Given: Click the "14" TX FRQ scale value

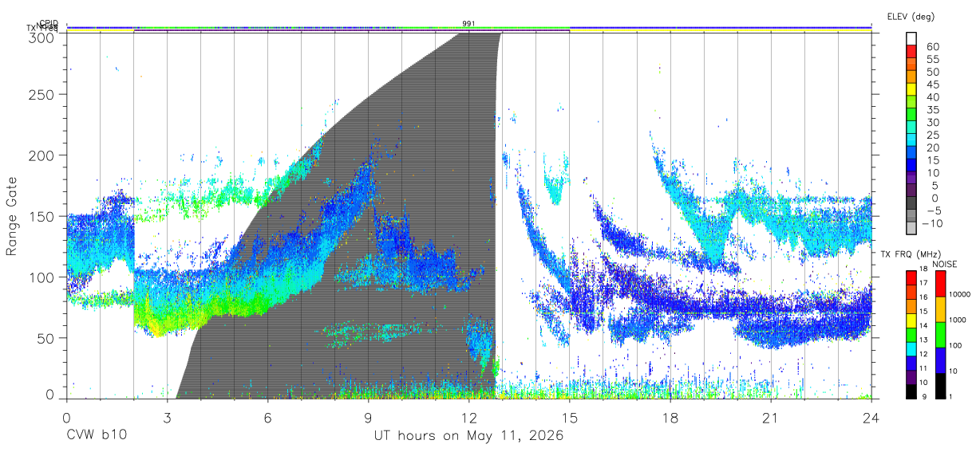Looking at the screenshot, I should 923,325.
